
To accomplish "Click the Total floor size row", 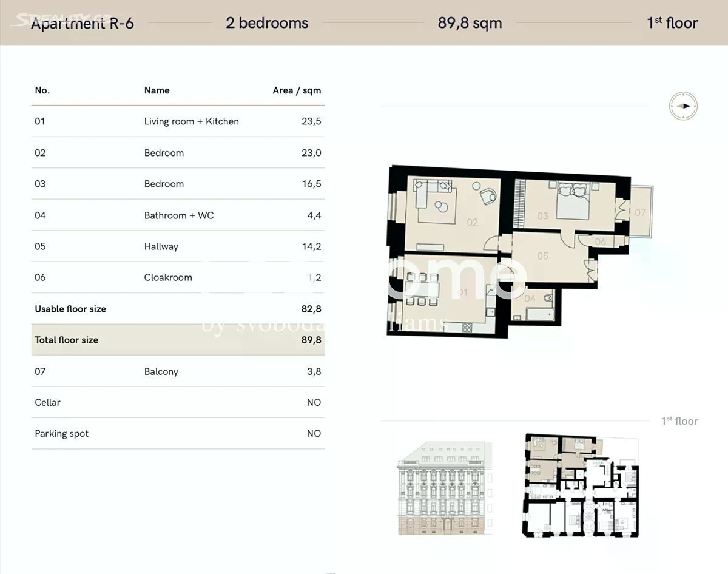I will 178,340.
